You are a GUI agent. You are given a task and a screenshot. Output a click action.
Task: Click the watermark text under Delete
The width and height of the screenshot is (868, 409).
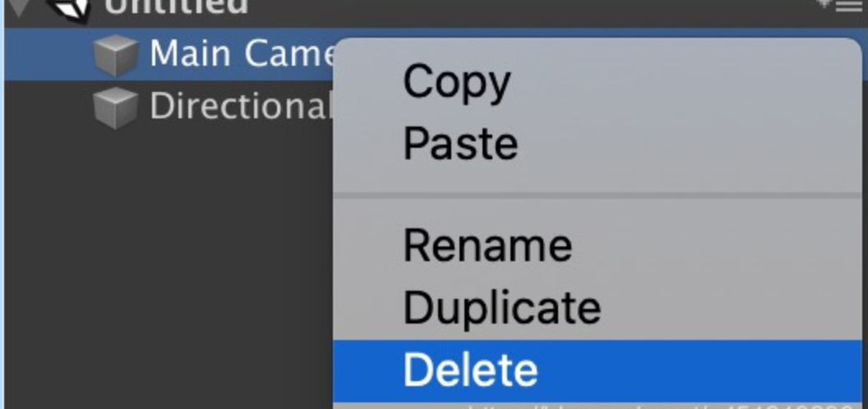click(x=658, y=405)
